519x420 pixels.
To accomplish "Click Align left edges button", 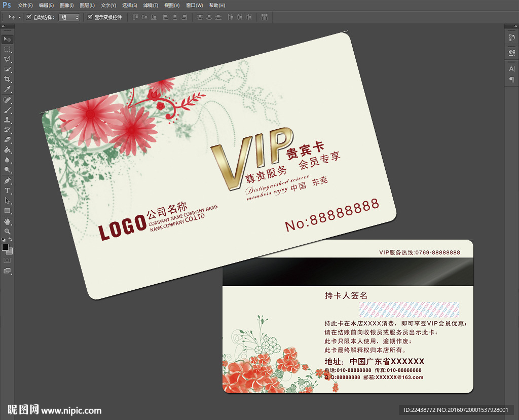I will coord(166,17).
